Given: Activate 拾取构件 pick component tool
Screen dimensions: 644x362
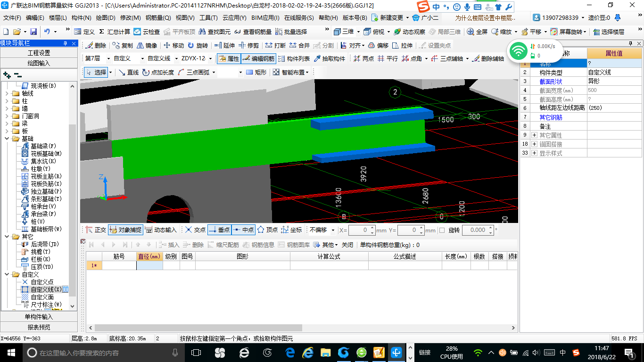Looking at the screenshot, I should pyautogui.click(x=330, y=59).
